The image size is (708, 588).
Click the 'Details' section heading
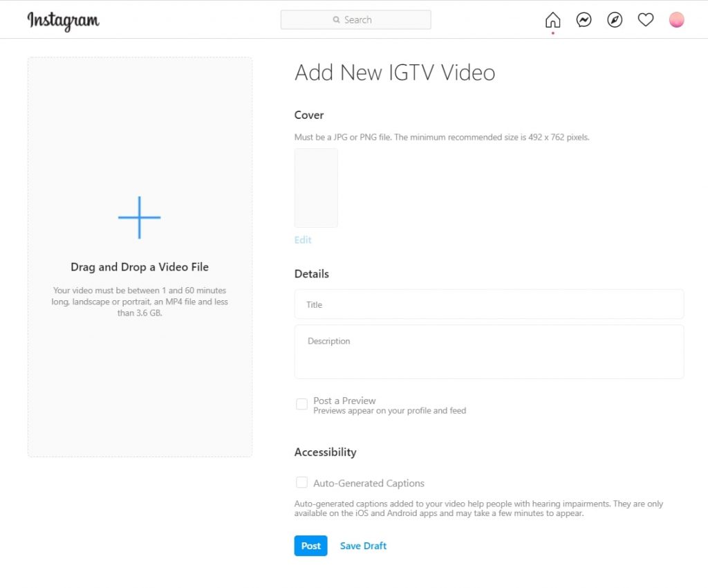312,274
